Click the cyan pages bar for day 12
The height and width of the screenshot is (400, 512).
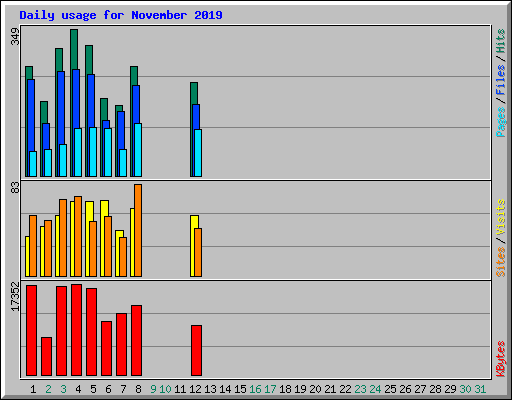(x=198, y=153)
